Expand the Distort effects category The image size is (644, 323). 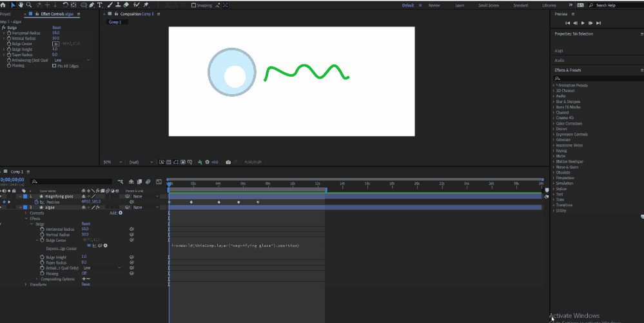click(x=554, y=129)
